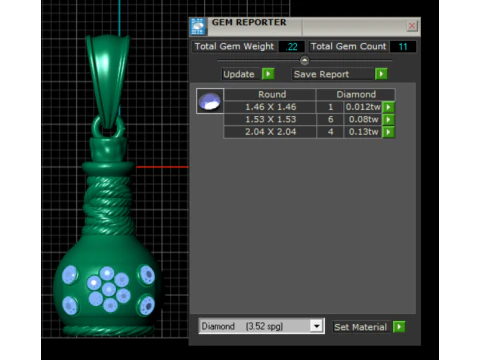Image resolution: width=480 pixels, height=360 pixels.
Task: Click the Round column header
Action: tap(270, 94)
